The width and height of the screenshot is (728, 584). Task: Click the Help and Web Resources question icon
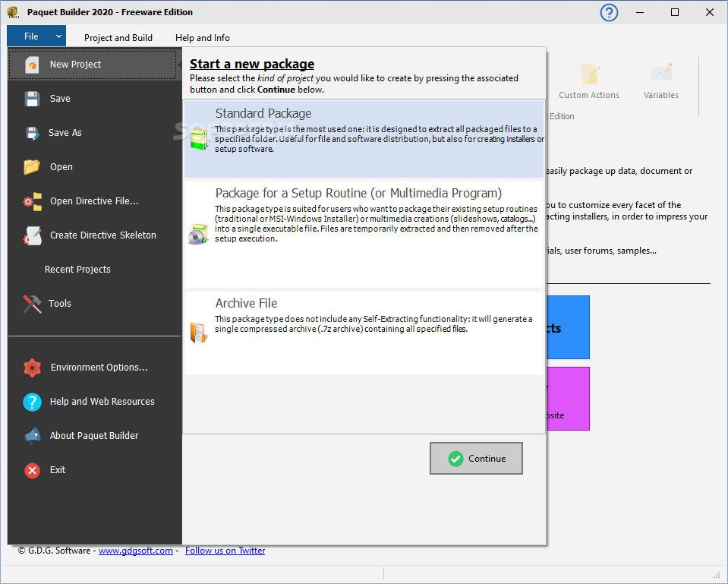32,402
